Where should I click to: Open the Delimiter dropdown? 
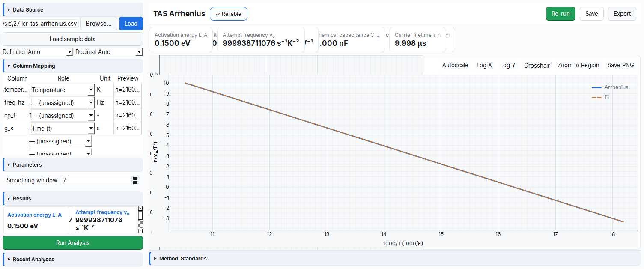pos(51,52)
